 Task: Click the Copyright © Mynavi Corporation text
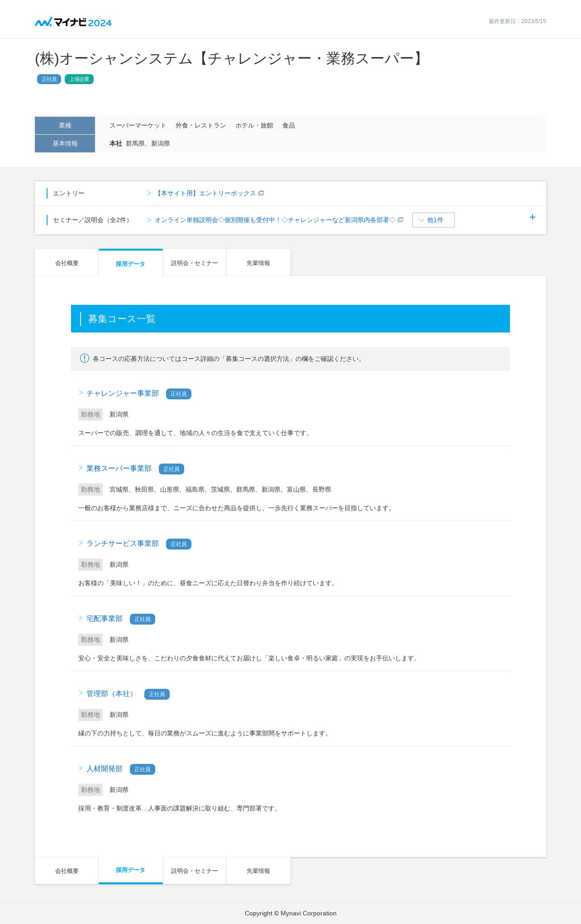290,913
